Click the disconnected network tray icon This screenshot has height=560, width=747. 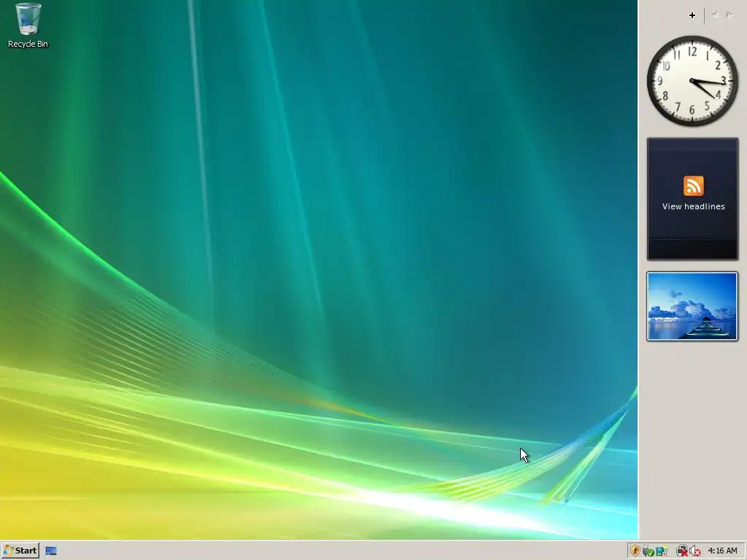(682, 551)
